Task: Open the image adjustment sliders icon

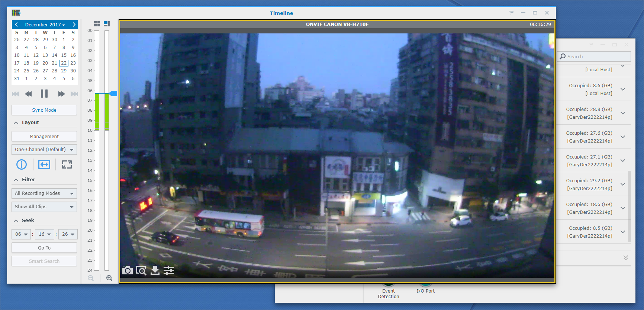Action: (169, 270)
